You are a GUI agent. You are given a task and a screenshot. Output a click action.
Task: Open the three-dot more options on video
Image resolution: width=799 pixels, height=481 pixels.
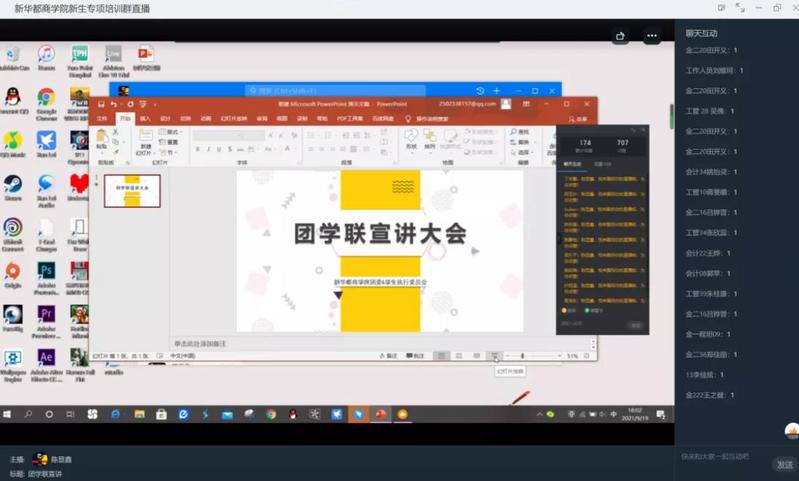coord(652,37)
